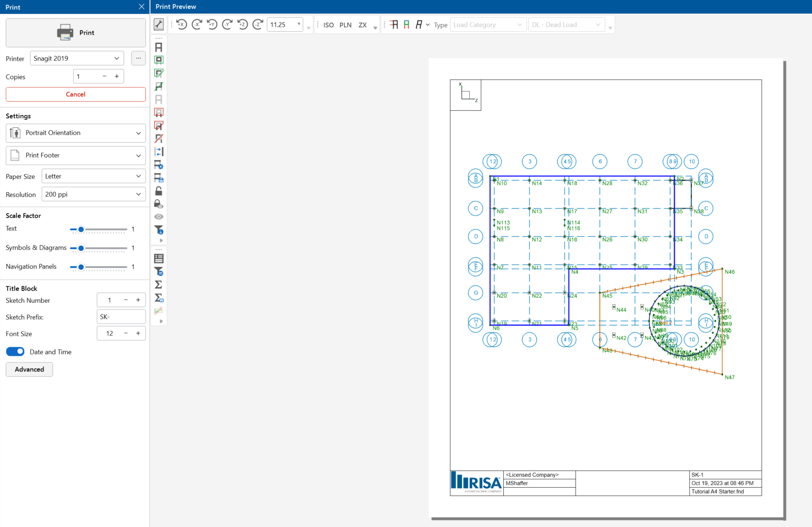The width and height of the screenshot is (812, 527).
Task: Click the sigma summation icon
Action: pos(159,285)
